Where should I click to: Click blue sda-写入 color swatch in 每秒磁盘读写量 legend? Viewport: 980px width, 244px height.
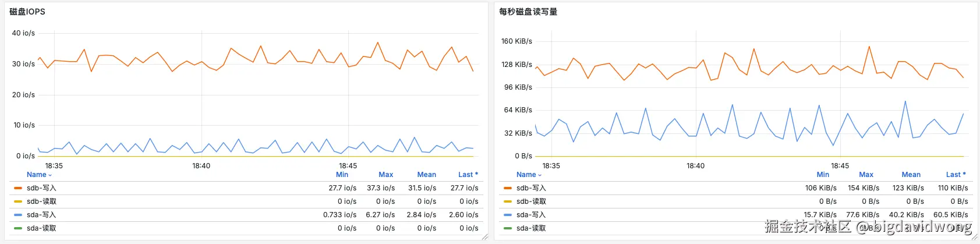tap(508, 215)
